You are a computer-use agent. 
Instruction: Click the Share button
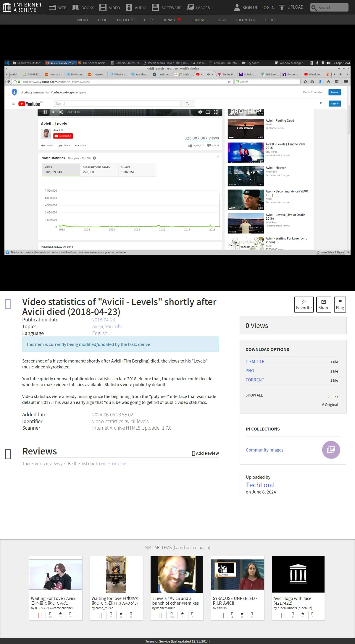pyautogui.click(x=324, y=305)
